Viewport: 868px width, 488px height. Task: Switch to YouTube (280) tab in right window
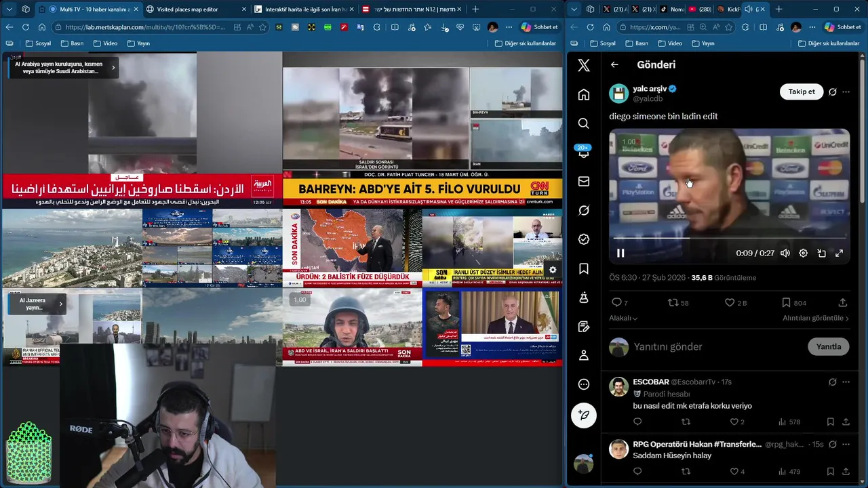(699, 9)
